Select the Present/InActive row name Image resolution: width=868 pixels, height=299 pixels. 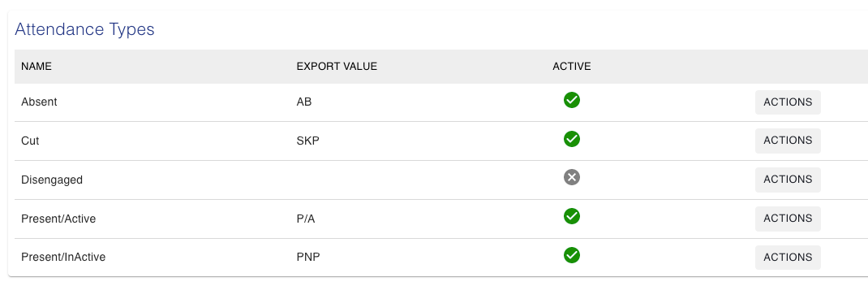coord(63,258)
